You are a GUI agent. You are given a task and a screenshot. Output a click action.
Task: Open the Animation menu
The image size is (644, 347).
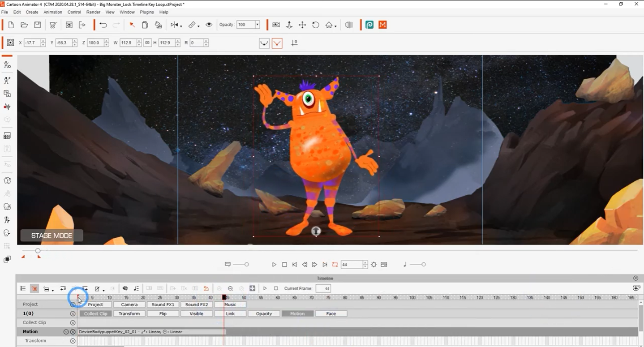[x=53, y=12]
